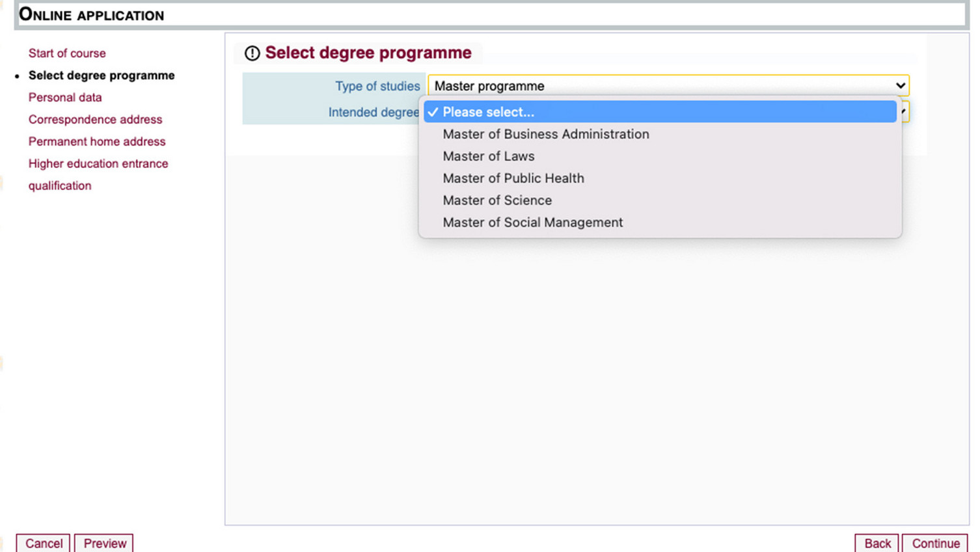This screenshot has width=980, height=552.
Task: Go to Permanent home address
Action: point(97,142)
